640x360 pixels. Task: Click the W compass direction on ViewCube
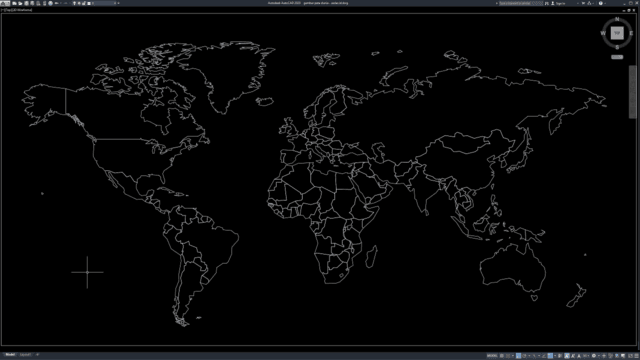(603, 33)
